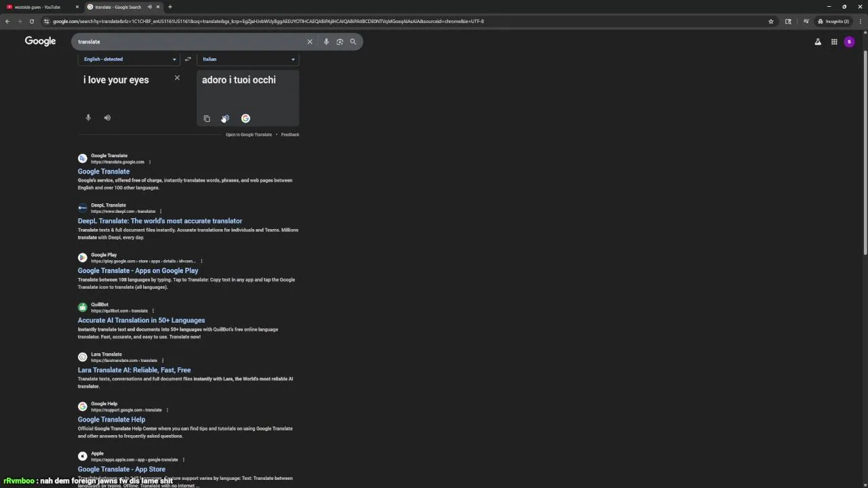
Task: Go to Google home via the logo
Action: tap(40, 41)
